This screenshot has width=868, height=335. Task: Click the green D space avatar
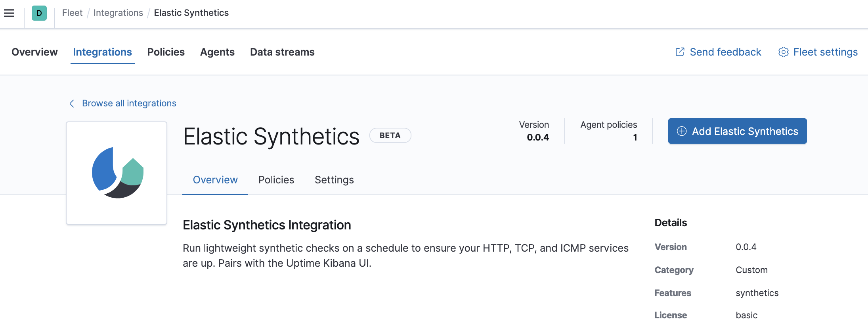39,13
